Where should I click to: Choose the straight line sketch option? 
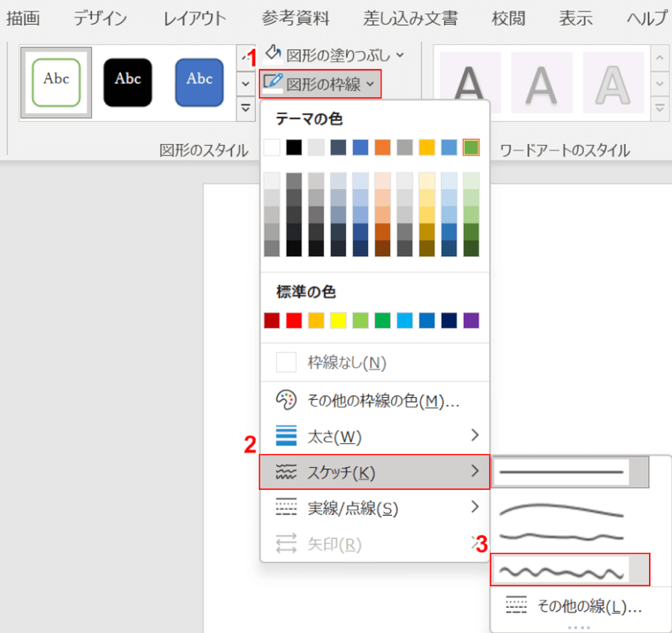pyautogui.click(x=561, y=472)
